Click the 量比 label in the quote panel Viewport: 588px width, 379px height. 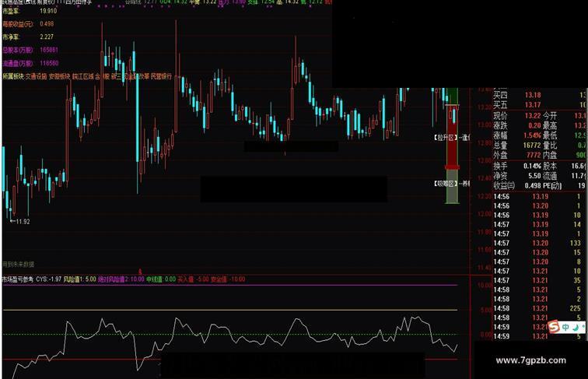click(550, 146)
